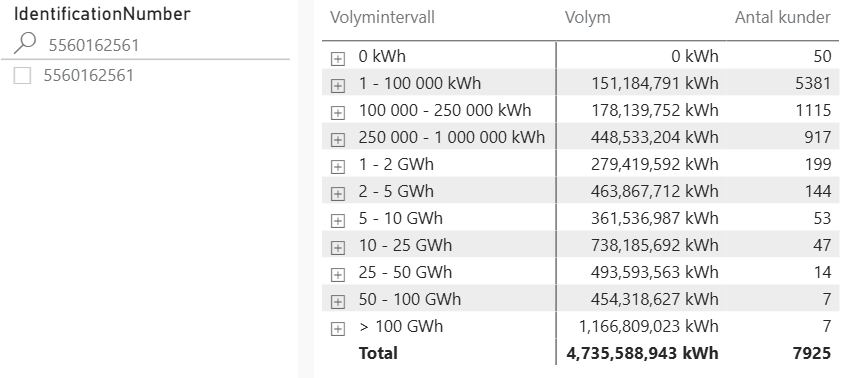Click the search magnifier icon
The height and width of the screenshot is (378, 863).
[x=25, y=43]
